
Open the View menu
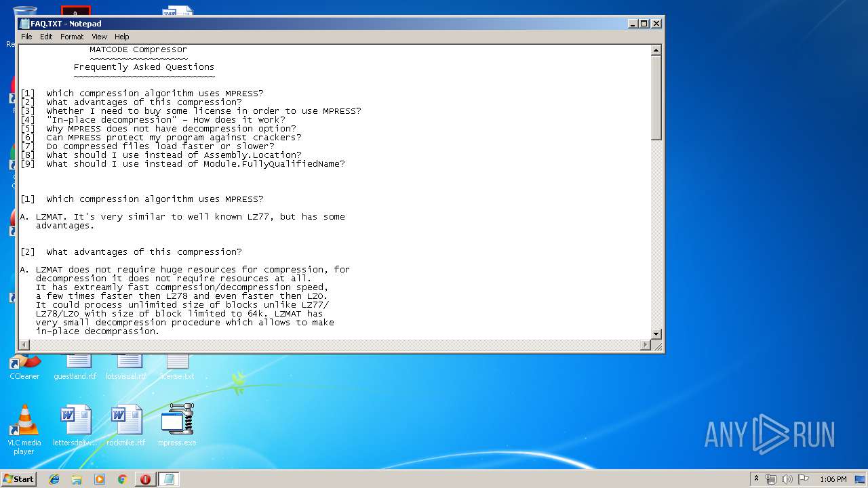tap(99, 37)
